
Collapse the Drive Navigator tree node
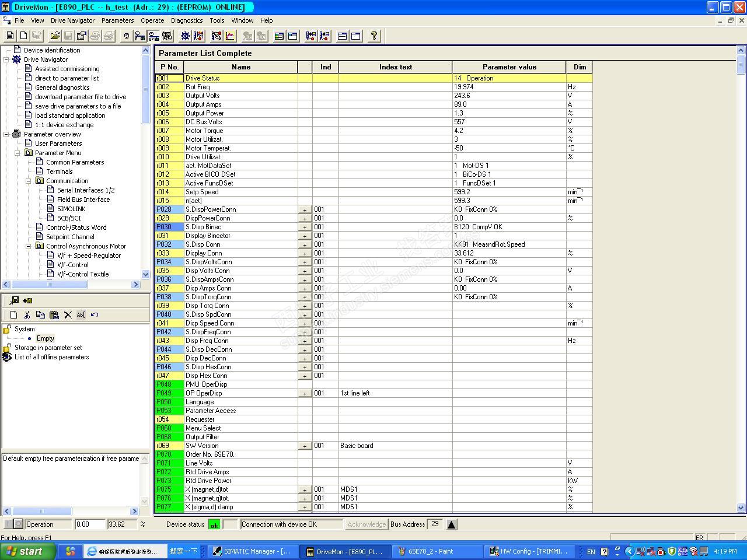(6, 60)
